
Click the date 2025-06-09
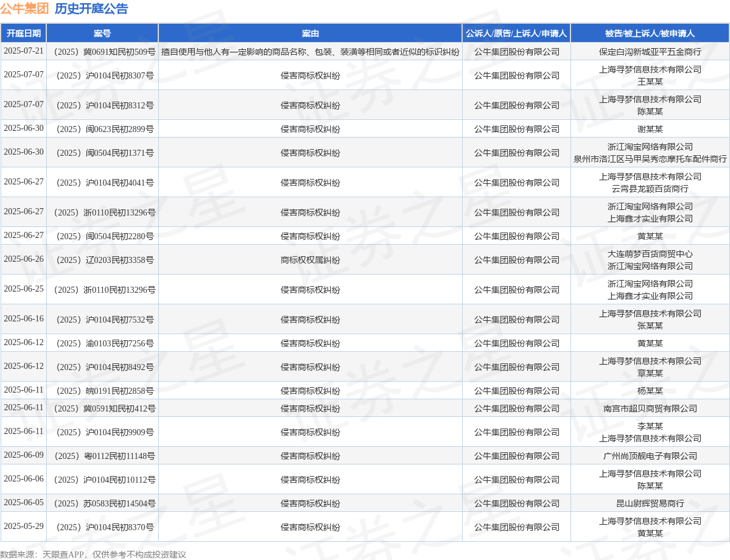tap(24, 455)
